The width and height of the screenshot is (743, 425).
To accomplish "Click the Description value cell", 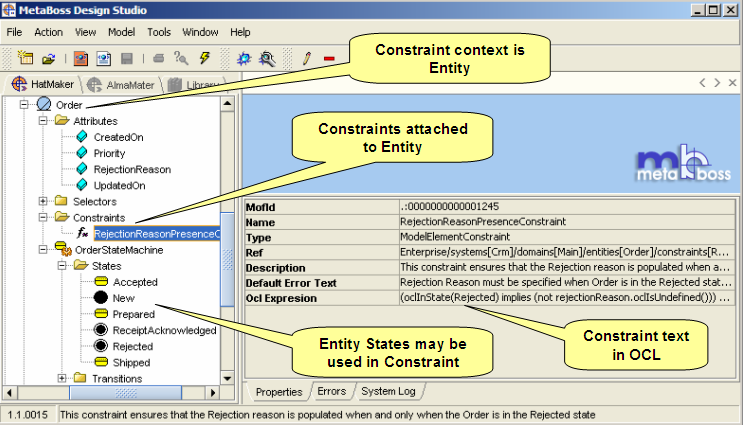I will tap(567, 267).
